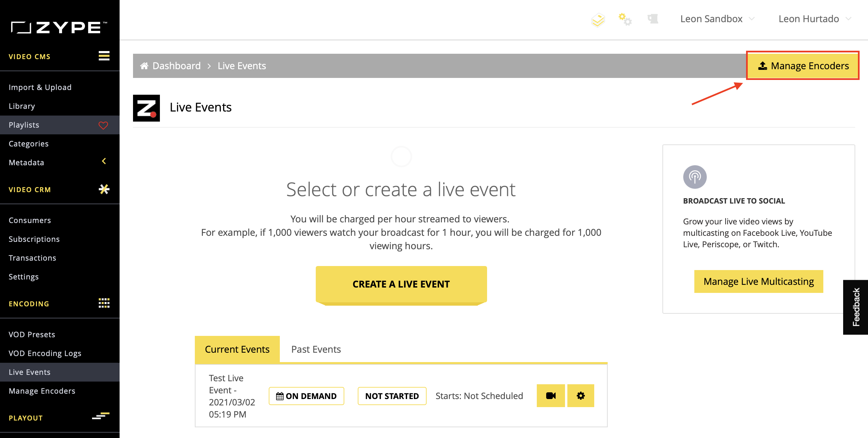The width and height of the screenshot is (868, 438).
Task: Select Playlists in the sidebar
Action: coord(60,125)
